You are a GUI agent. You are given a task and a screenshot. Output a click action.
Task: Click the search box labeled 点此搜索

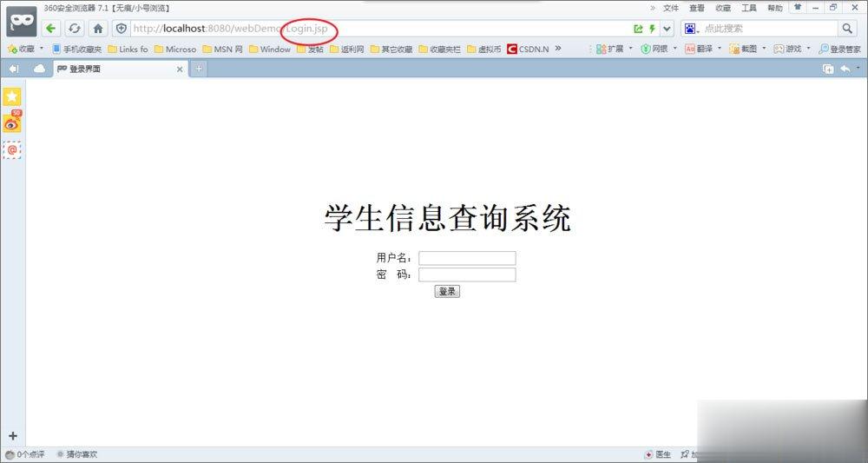pos(769,29)
